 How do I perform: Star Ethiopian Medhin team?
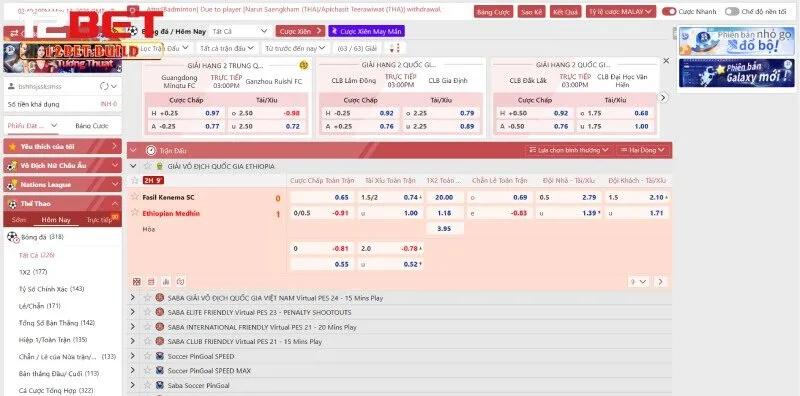coord(135,213)
